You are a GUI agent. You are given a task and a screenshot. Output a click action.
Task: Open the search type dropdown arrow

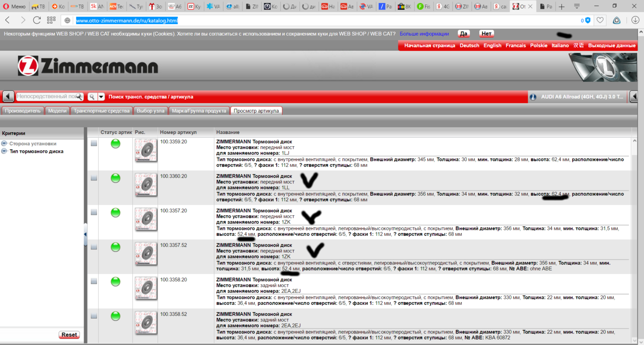(x=101, y=97)
